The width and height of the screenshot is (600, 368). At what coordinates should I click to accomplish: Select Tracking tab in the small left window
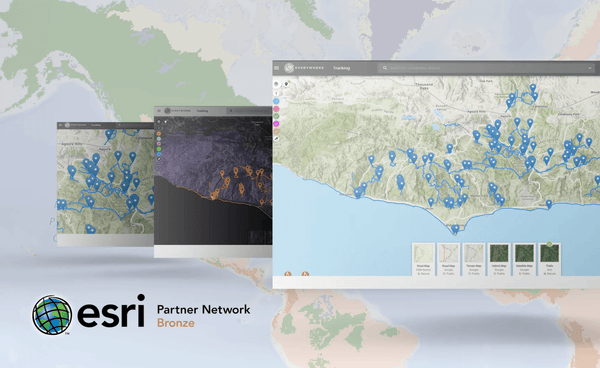click(x=96, y=125)
